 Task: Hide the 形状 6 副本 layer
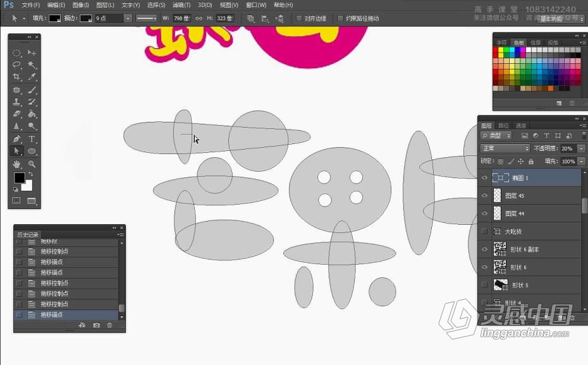[x=484, y=249]
